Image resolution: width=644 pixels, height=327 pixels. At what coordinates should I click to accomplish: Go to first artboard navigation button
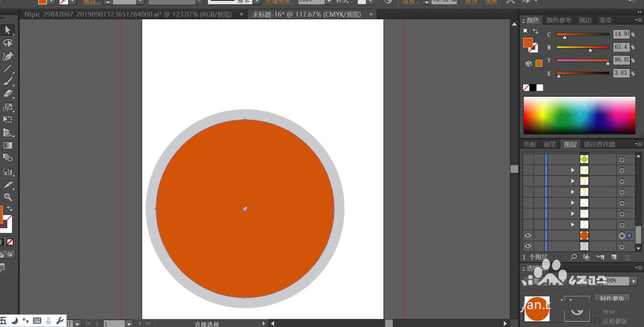(x=88, y=323)
